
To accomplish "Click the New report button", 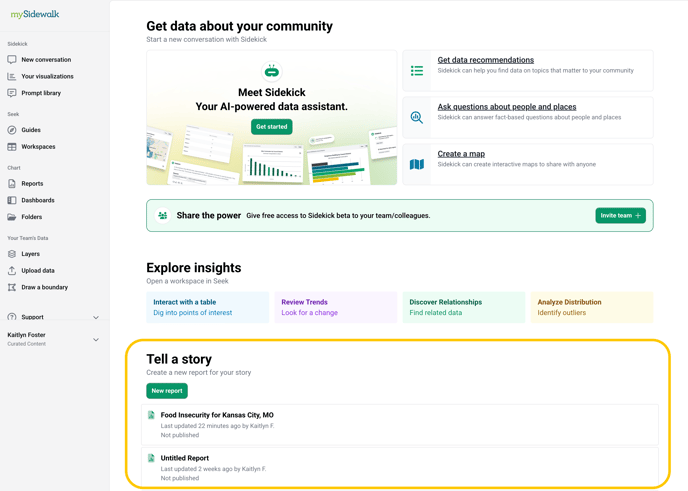I will 167,391.
